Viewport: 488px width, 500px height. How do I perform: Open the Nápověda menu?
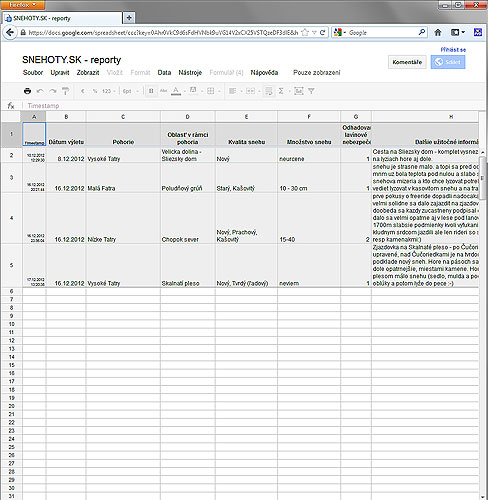click(264, 72)
